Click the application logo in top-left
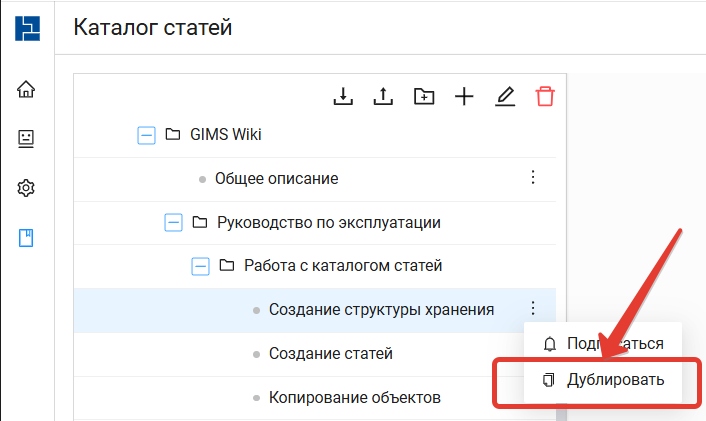 click(27, 27)
